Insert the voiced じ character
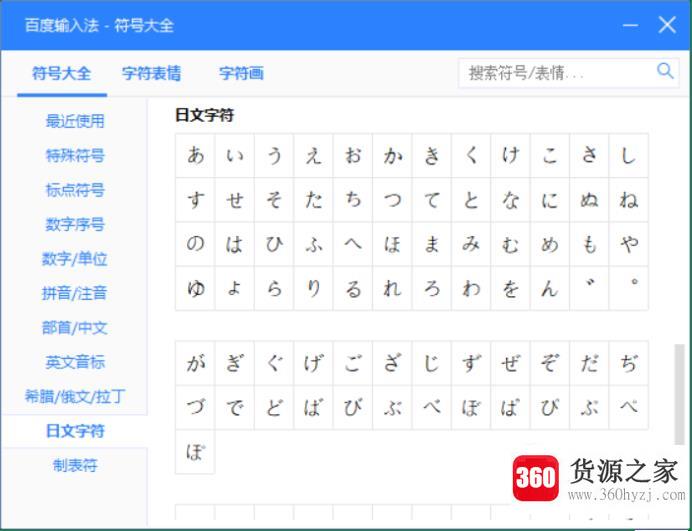This screenshot has height=531, width=692. point(432,363)
